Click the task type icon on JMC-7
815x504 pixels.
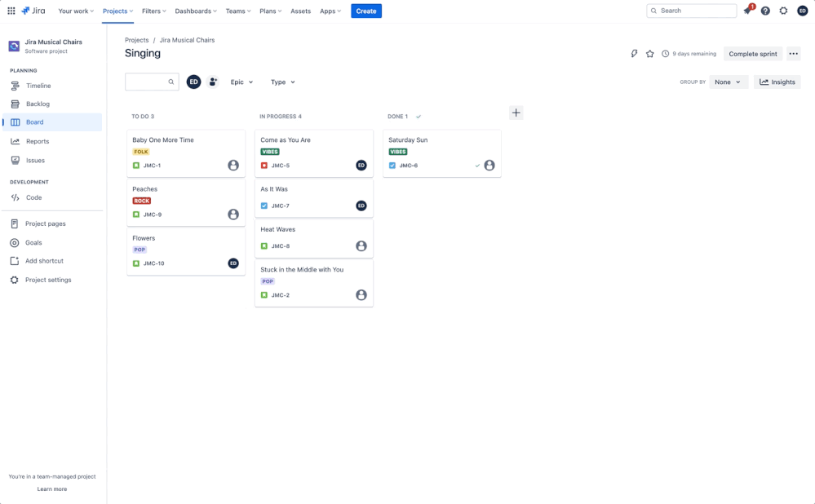pos(264,206)
